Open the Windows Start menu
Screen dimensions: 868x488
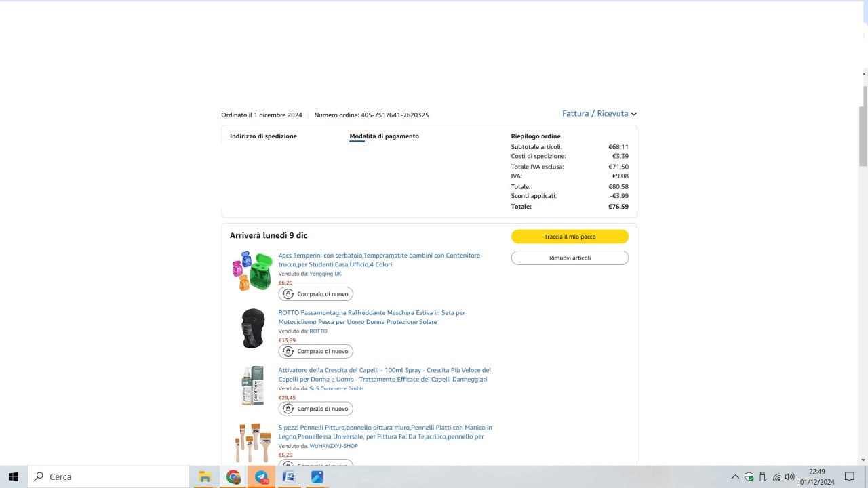pyautogui.click(x=13, y=476)
